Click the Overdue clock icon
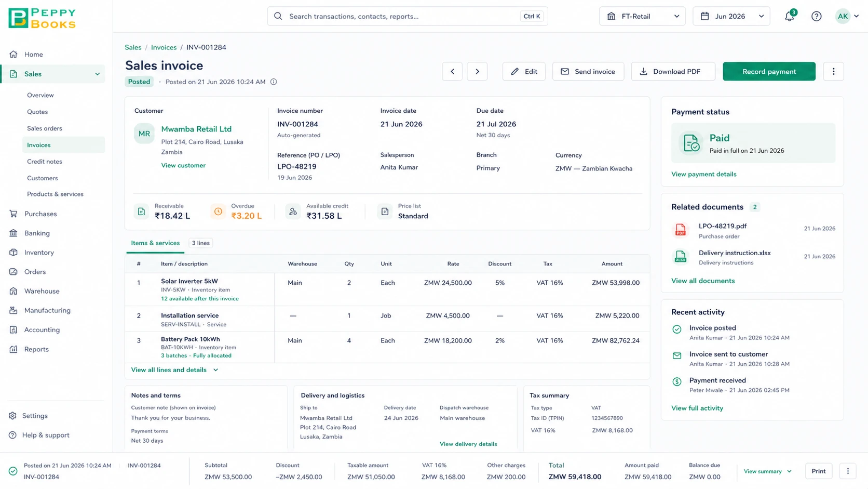The width and height of the screenshot is (868, 489). click(x=218, y=212)
